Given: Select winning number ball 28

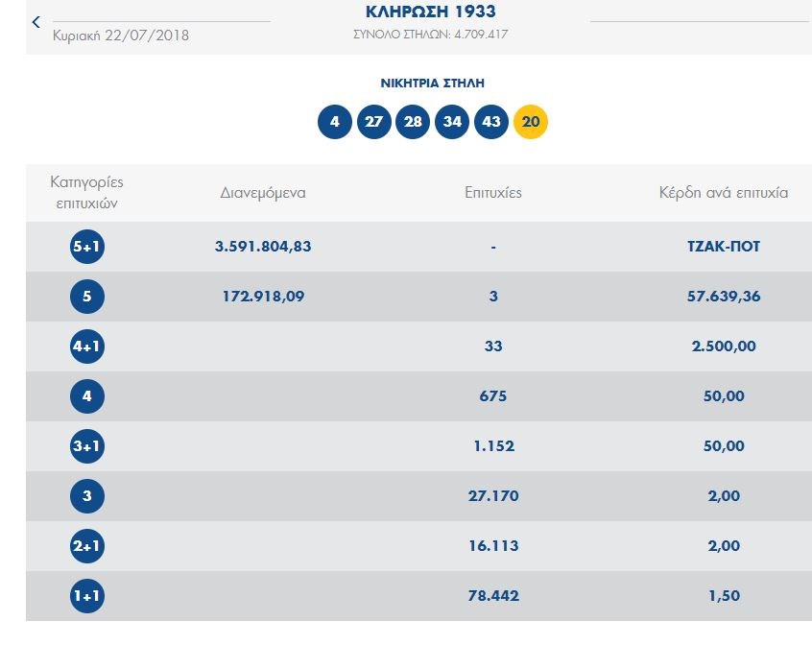Looking at the screenshot, I should click(413, 122).
